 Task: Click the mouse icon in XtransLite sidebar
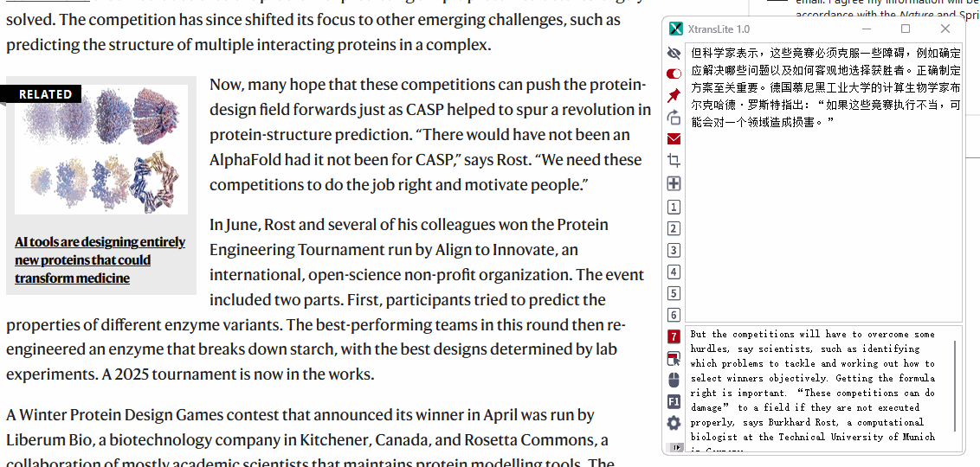tap(674, 380)
